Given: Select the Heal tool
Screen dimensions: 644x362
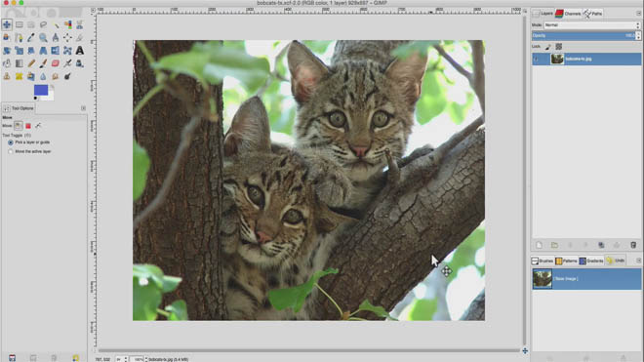Looking at the screenshot, I should 19,76.
